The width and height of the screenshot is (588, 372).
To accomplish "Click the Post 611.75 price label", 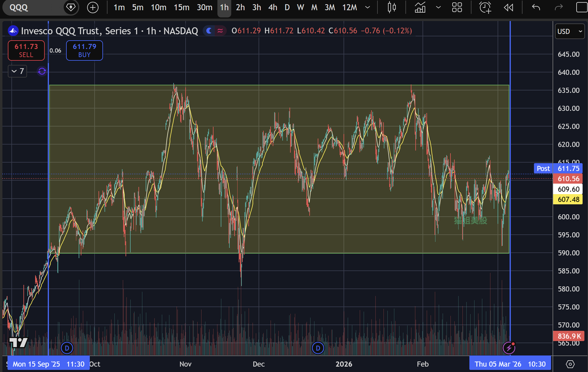I will [558, 168].
